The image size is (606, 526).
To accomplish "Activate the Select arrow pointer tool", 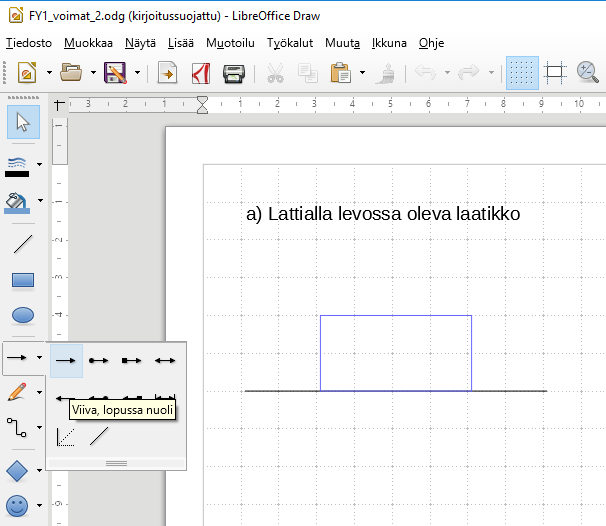I will point(23,122).
